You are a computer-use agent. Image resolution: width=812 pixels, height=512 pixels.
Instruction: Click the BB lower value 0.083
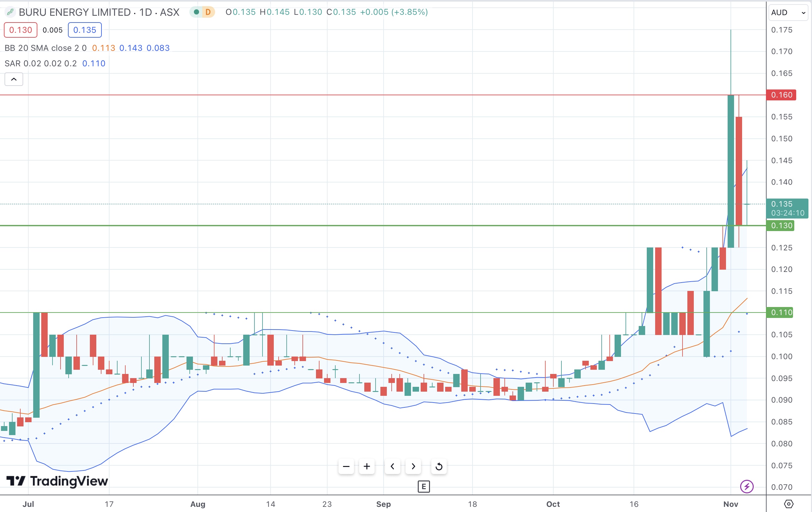158,48
